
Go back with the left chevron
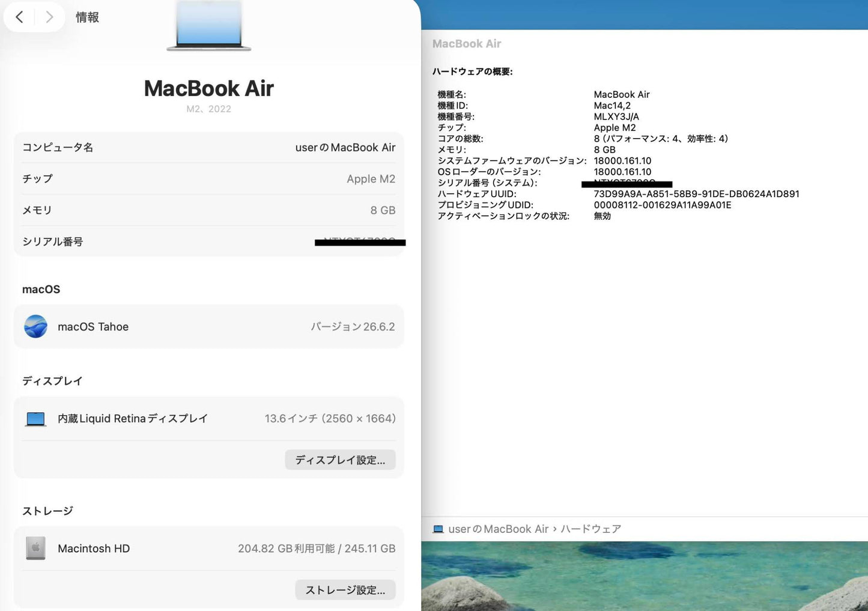(19, 17)
